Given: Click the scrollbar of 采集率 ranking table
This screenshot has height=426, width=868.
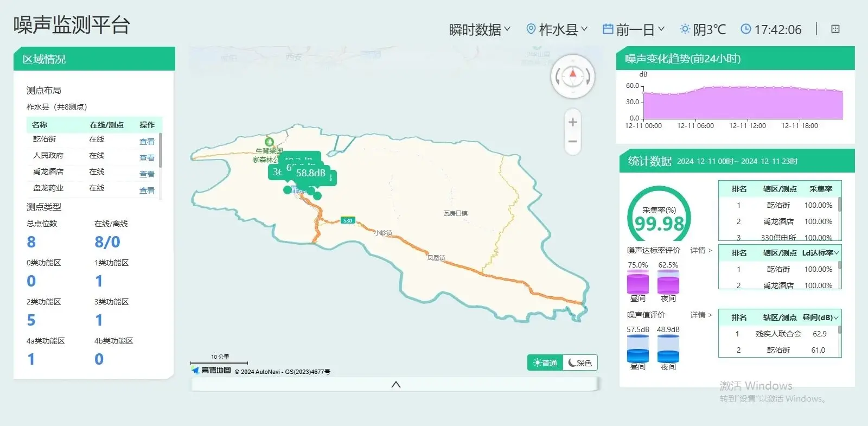Looking at the screenshot, I should (840, 205).
